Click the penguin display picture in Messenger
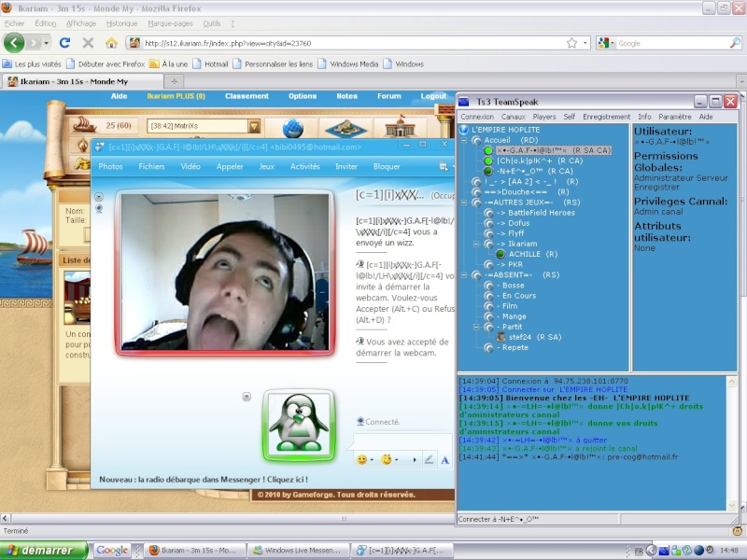747x560 pixels. click(x=299, y=425)
